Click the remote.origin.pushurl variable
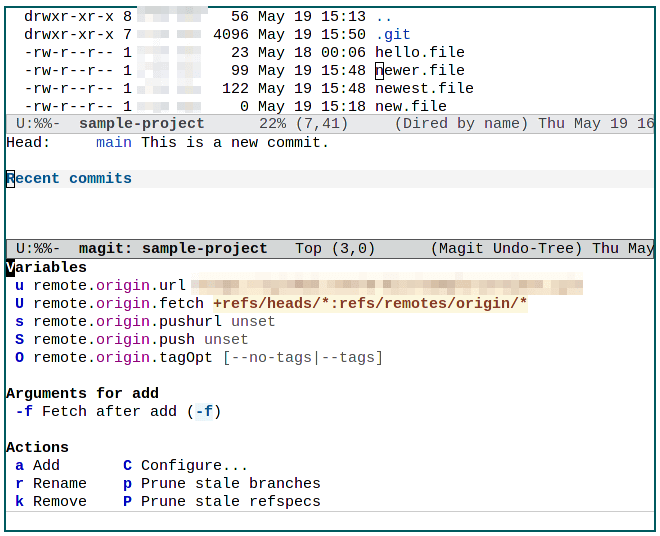This screenshot has width=660, height=536. coord(127,322)
